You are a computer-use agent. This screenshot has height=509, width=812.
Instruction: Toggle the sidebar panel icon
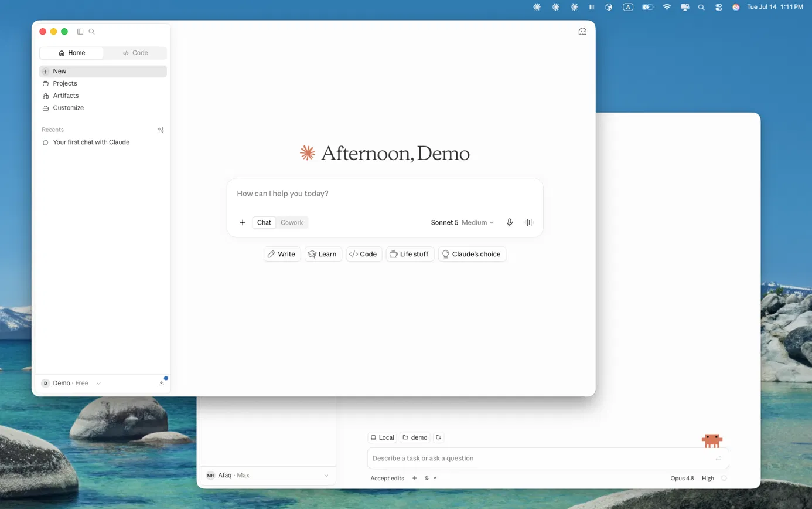click(80, 32)
